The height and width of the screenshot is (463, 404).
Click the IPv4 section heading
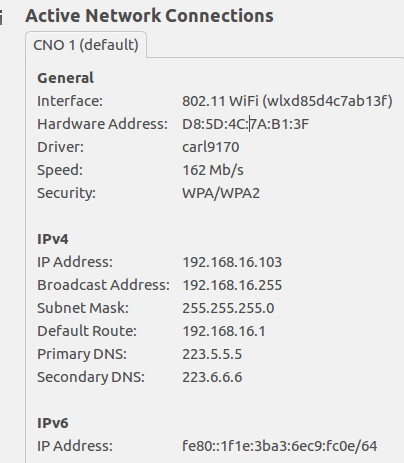(x=53, y=239)
